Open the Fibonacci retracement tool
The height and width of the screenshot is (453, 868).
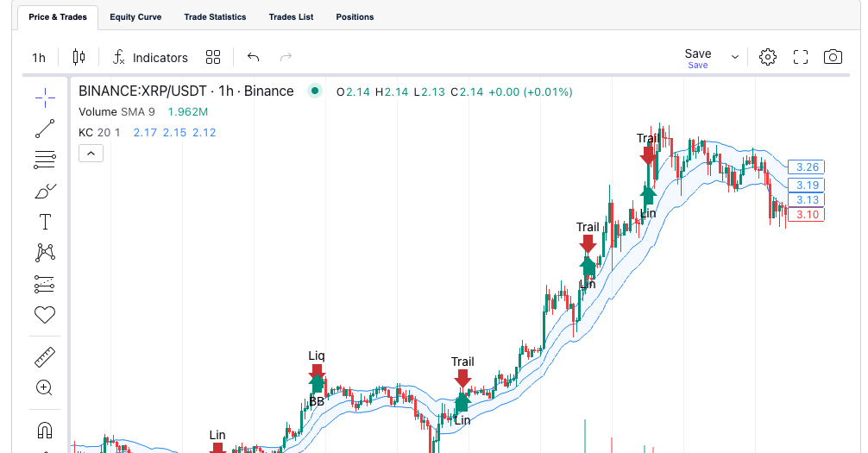pyautogui.click(x=45, y=160)
